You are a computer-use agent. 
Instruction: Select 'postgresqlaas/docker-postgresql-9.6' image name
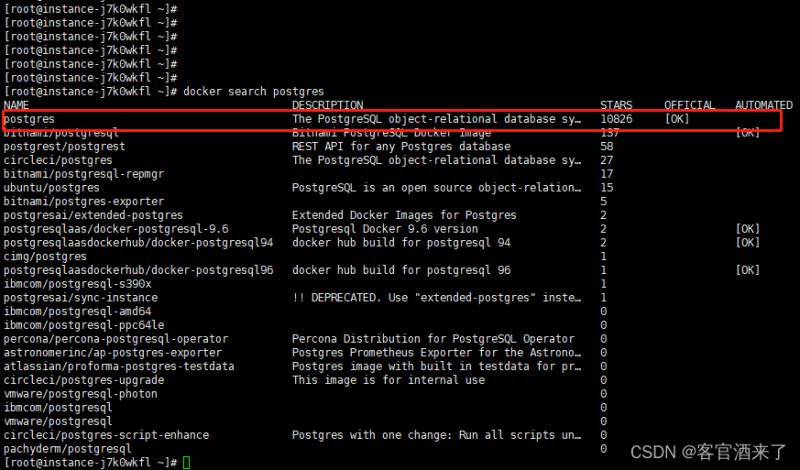pos(116,230)
